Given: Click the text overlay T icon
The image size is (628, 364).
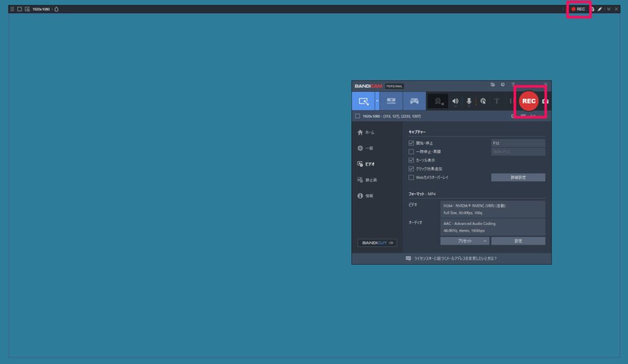Looking at the screenshot, I should [x=497, y=101].
